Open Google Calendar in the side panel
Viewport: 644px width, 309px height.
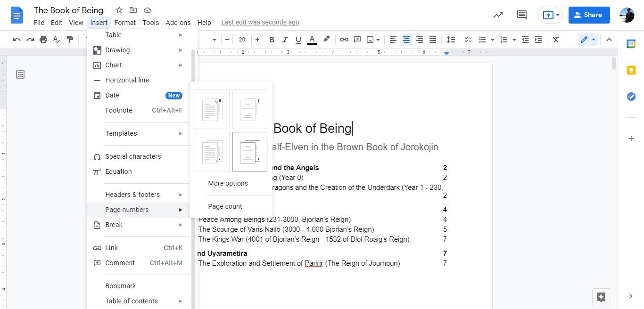[x=631, y=44]
